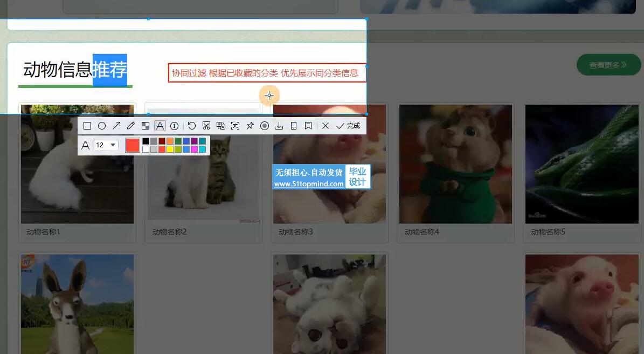The height and width of the screenshot is (354, 644).
Task: Click the large current-color red swatch
Action: 132,145
